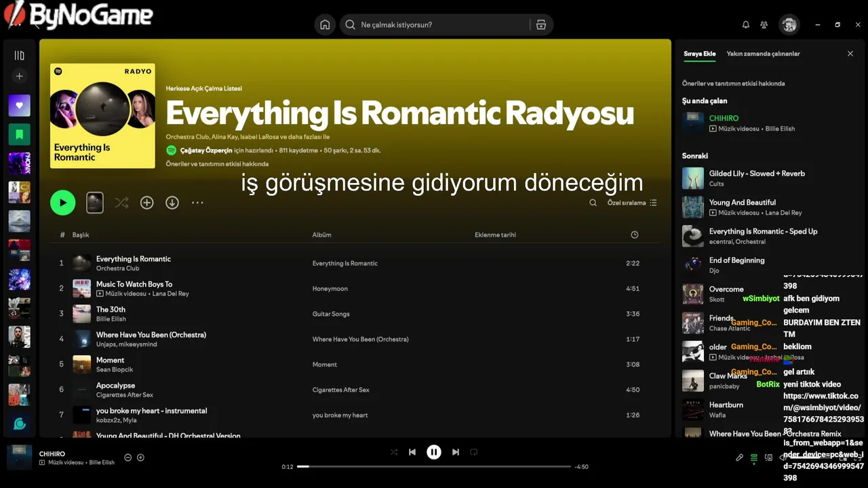Viewport: 868px width, 488px height.
Task: Add playlist to Your Library
Action: [146, 203]
